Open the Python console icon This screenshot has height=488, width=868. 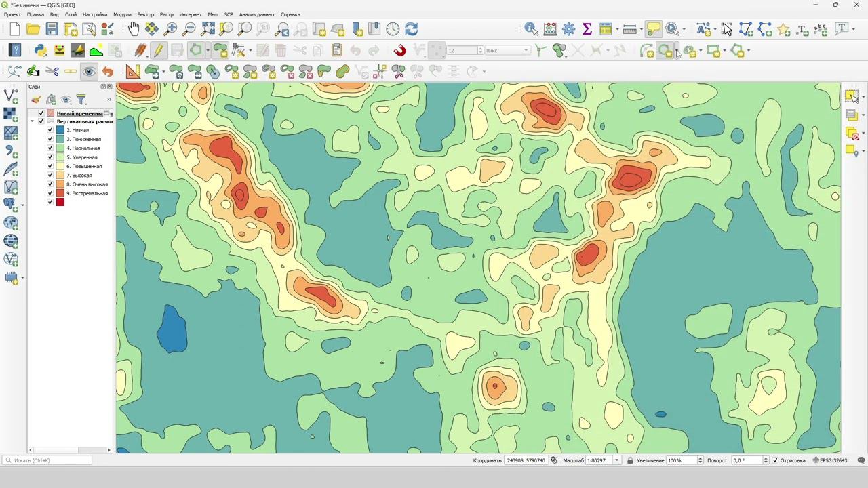tap(40, 51)
